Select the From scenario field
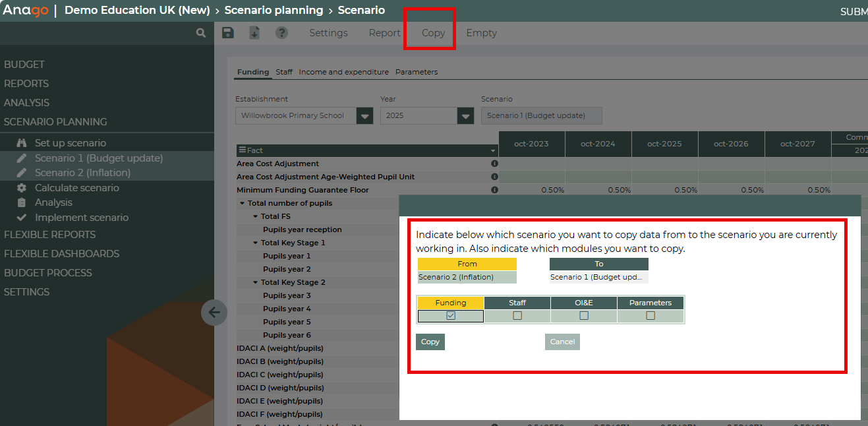This screenshot has width=868, height=426. click(x=467, y=277)
